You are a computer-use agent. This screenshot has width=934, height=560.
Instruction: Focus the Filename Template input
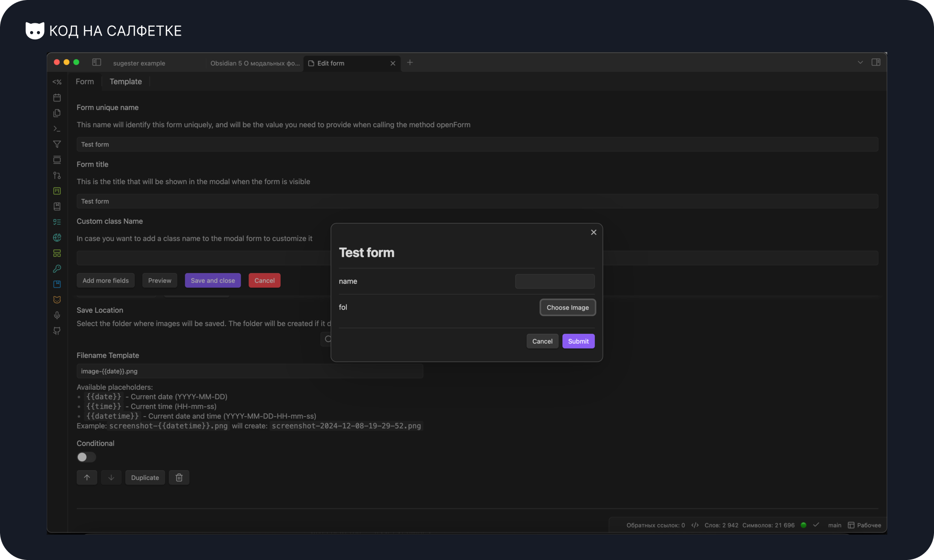pyautogui.click(x=250, y=371)
